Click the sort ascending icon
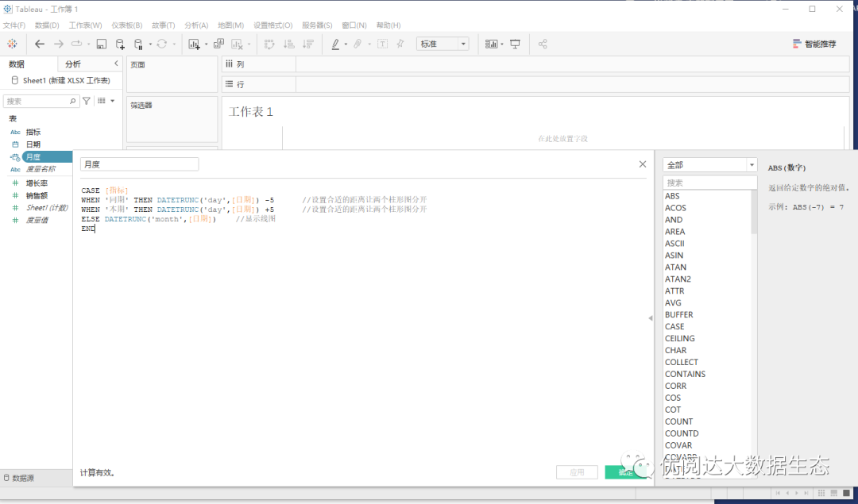Viewport: 858px width, 504px height. coord(289,44)
